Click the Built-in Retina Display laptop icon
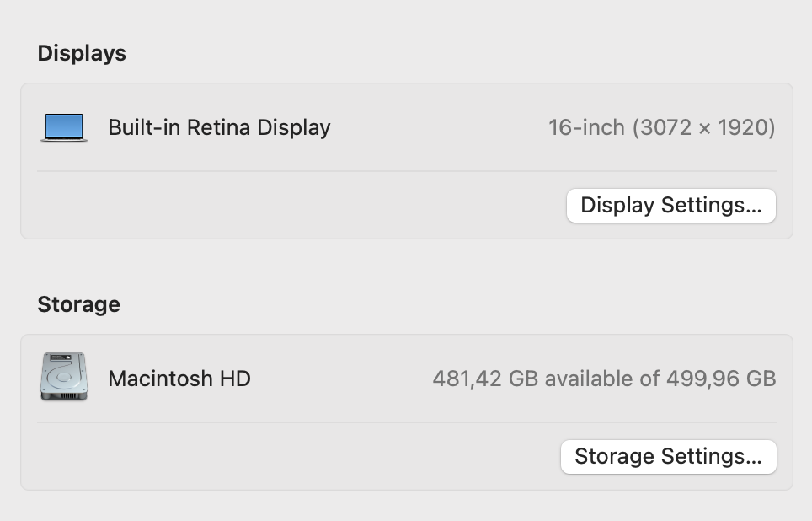Viewport: 812px width, 521px height. (x=63, y=126)
